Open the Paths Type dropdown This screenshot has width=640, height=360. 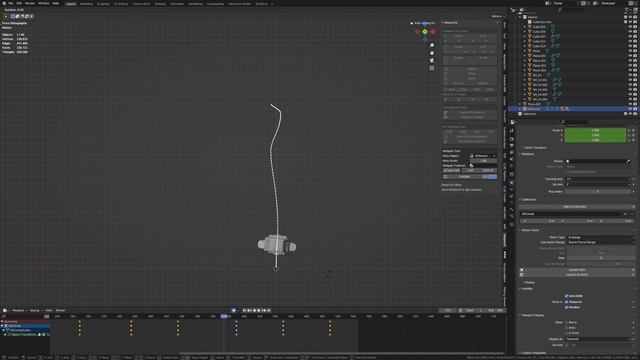601,237
